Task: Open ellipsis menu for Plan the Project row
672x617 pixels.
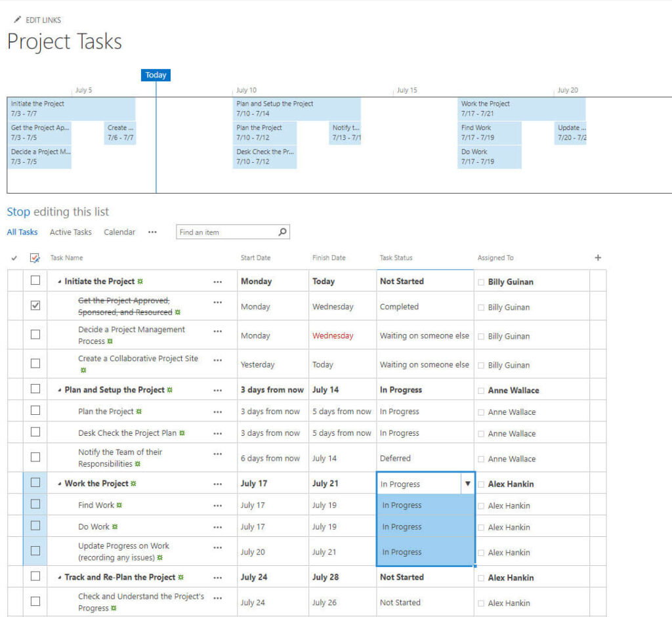Action: pos(217,412)
